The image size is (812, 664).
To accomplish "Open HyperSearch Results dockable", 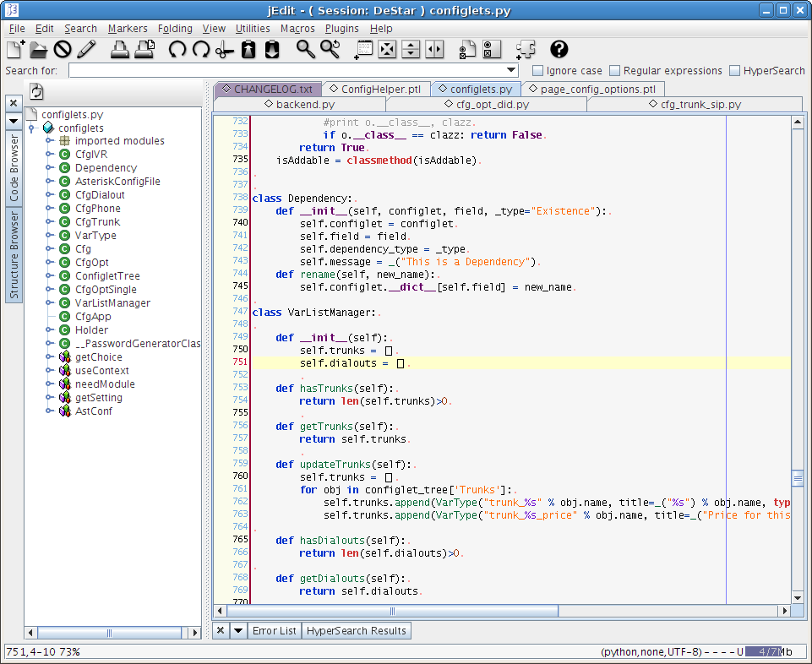I will click(357, 631).
